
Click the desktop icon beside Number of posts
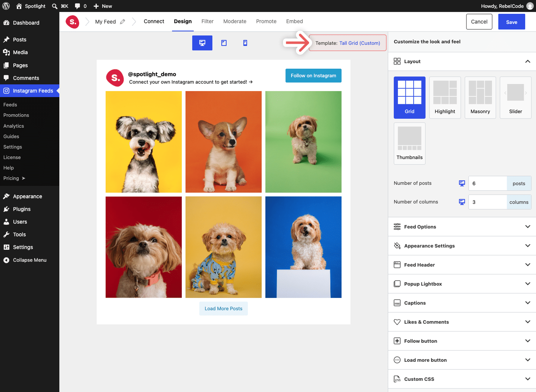[462, 183]
